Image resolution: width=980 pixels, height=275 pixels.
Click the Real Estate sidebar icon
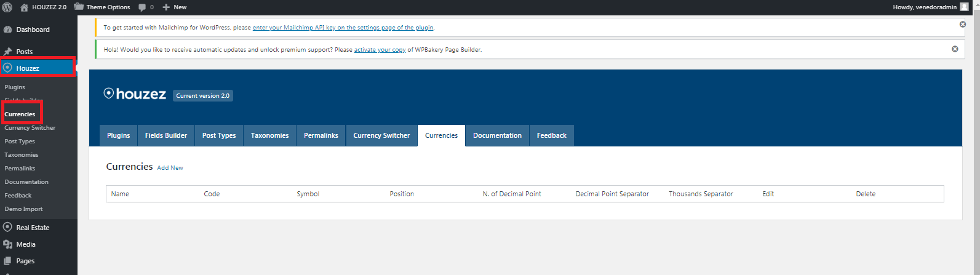tap(7, 227)
